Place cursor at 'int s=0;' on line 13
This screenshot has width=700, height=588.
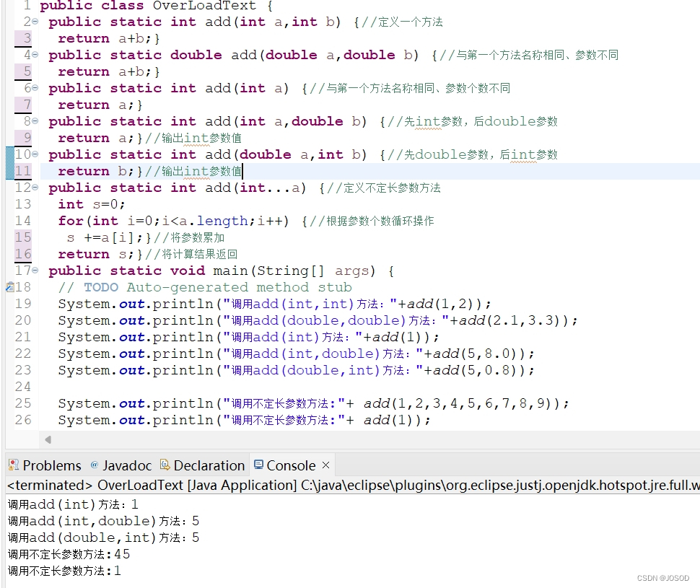[92, 204]
